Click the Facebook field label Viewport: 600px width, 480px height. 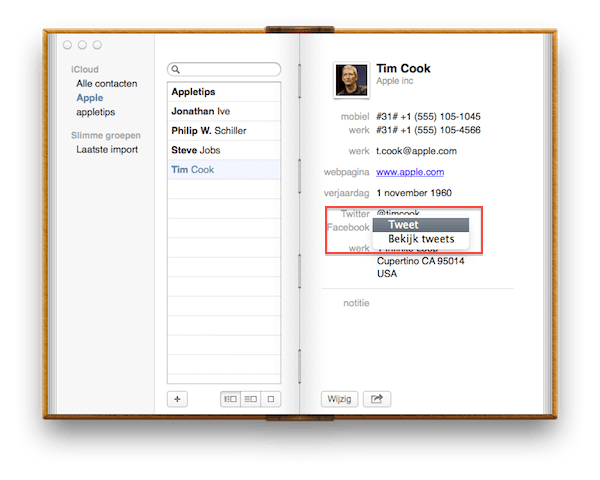[348, 227]
